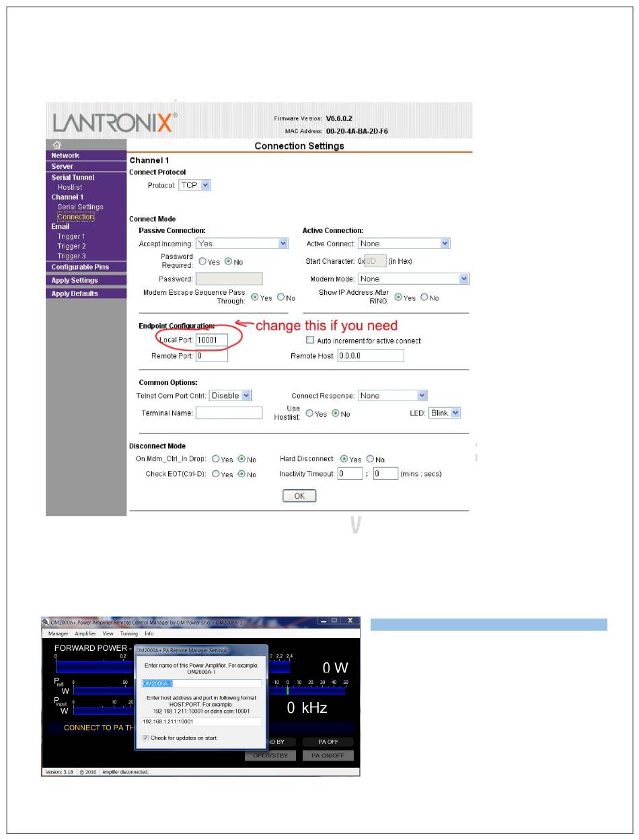Click the PA ON/OFF button
This screenshot has height=840, width=639.
(328, 755)
